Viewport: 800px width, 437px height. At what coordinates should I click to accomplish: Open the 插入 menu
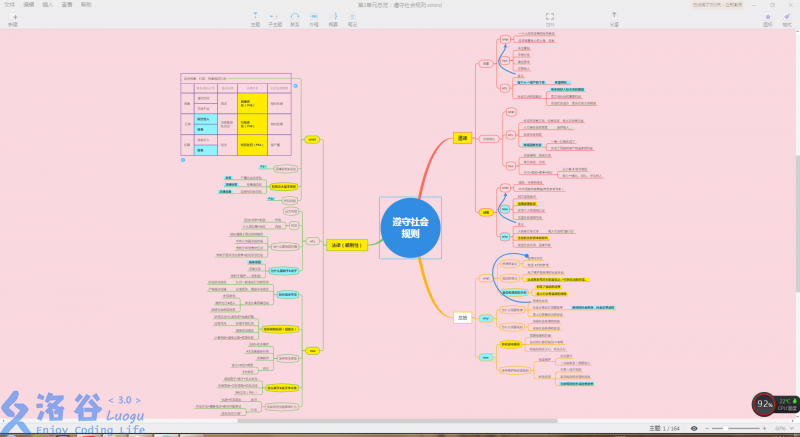coord(47,5)
